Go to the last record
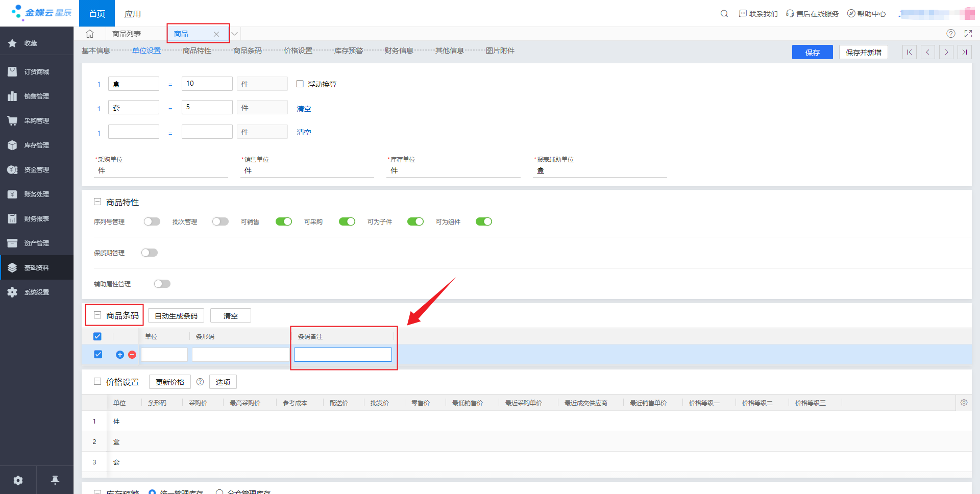 coord(965,52)
